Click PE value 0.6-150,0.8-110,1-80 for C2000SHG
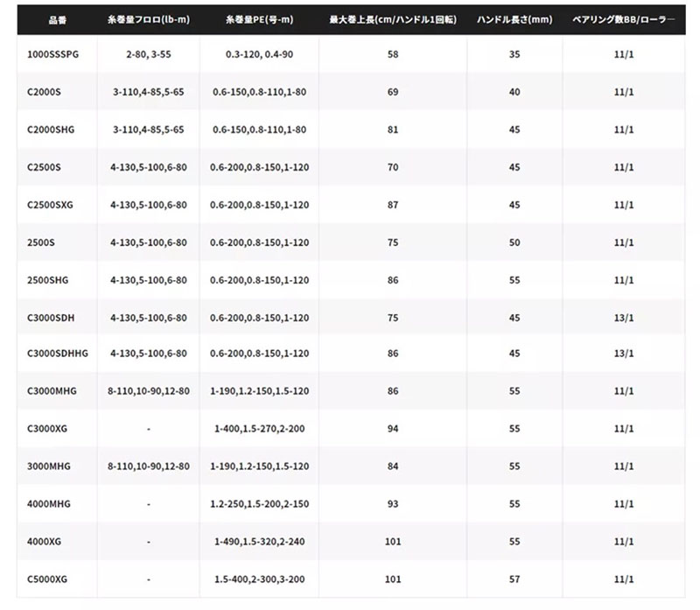Screen dimensions: 700x610 259,130
